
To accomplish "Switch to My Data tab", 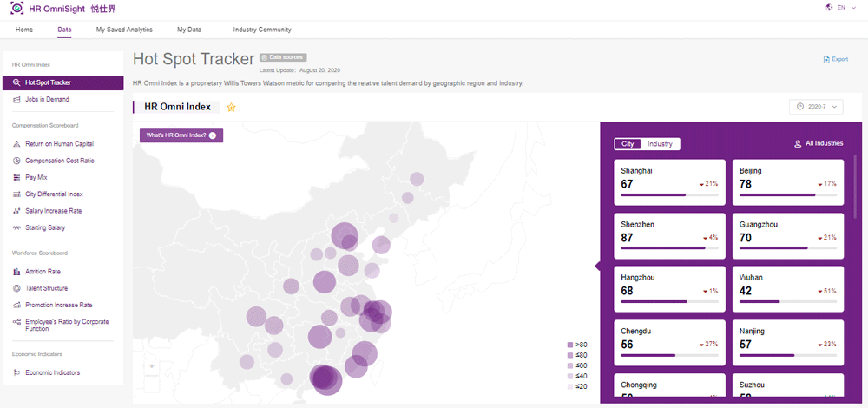I will point(189,30).
